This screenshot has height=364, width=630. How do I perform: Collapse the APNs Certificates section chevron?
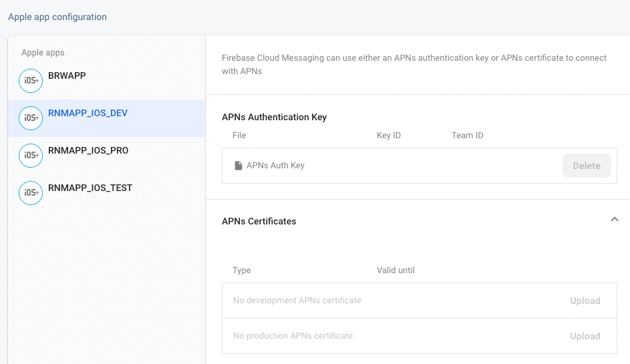(x=614, y=220)
